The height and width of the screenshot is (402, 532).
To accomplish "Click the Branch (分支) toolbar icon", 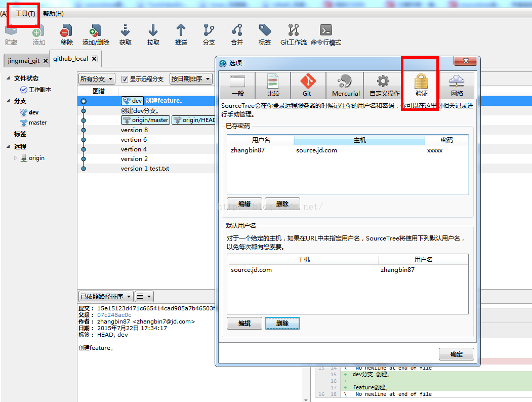I will tap(209, 34).
